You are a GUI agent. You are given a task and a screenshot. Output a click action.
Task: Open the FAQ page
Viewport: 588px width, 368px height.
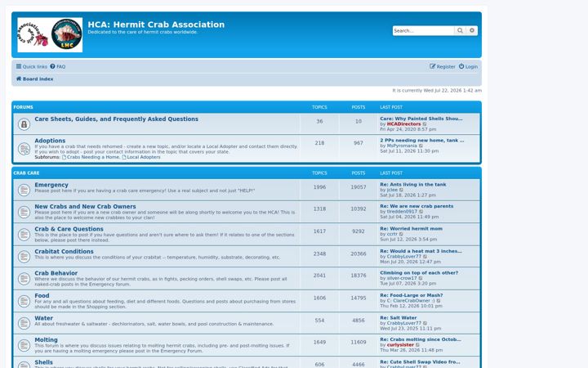[58, 66]
